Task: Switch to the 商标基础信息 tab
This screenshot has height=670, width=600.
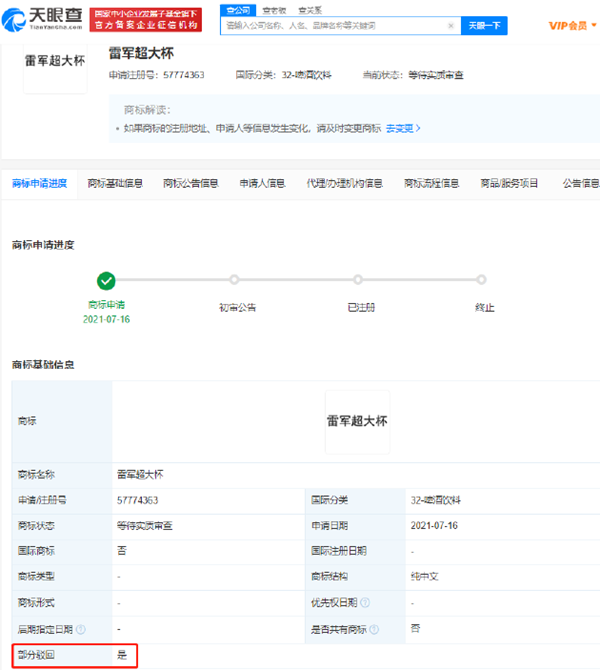Action: [x=115, y=183]
